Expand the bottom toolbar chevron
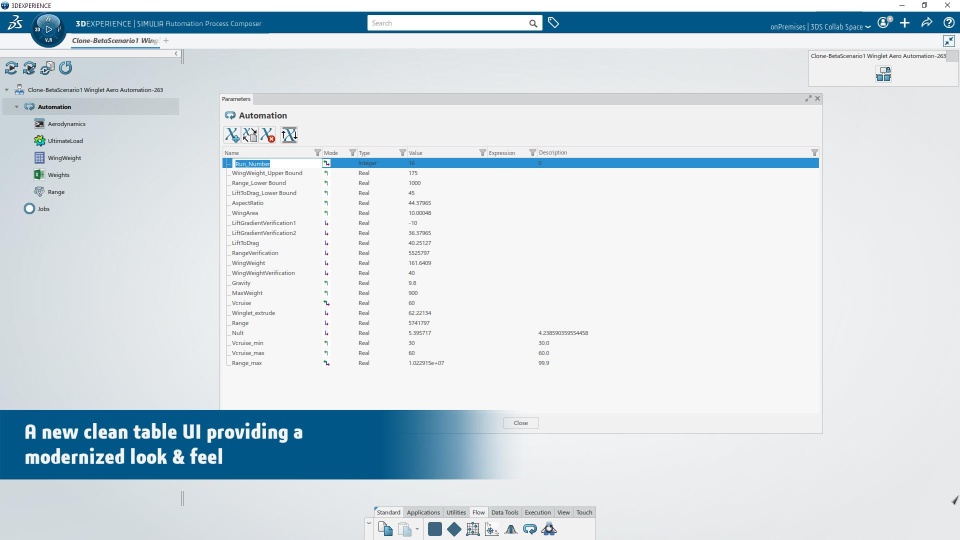This screenshot has height=540, width=960. (369, 523)
